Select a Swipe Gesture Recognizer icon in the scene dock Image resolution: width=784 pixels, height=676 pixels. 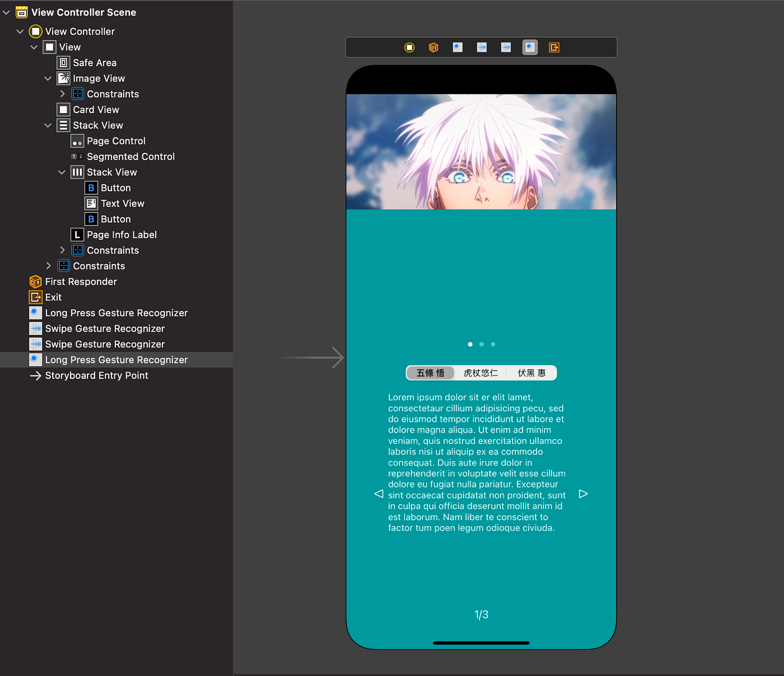pos(35,328)
